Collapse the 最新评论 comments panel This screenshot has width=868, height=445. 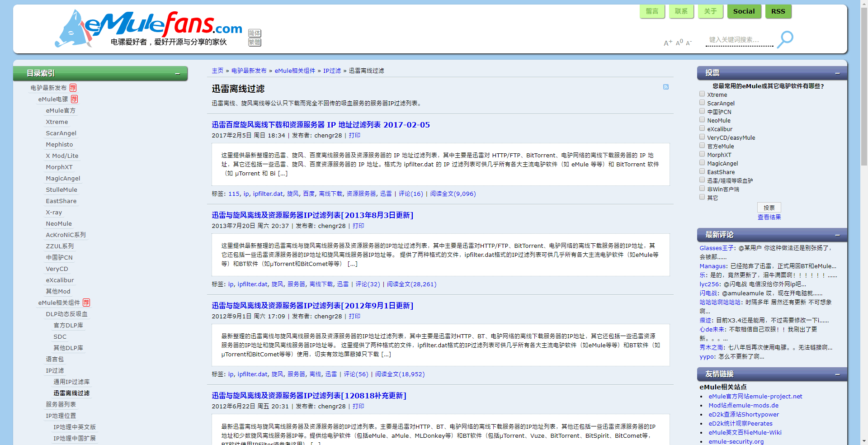[x=837, y=235]
